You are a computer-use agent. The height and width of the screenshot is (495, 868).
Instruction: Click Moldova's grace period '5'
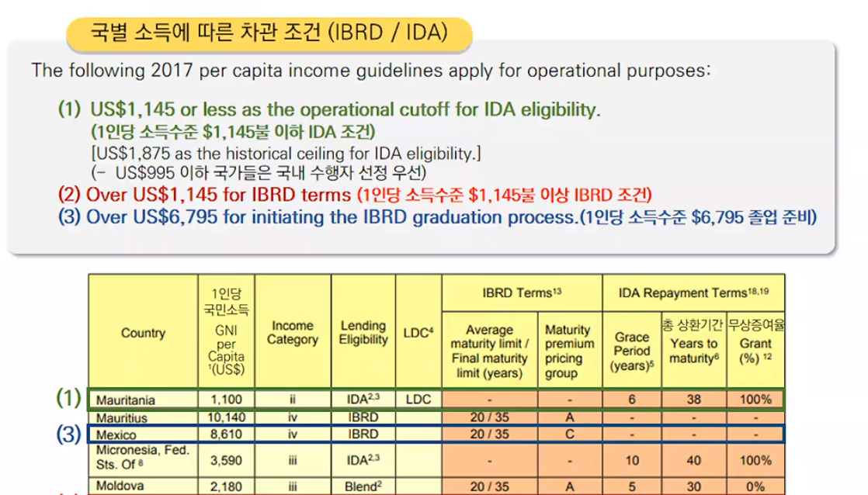coord(632,486)
